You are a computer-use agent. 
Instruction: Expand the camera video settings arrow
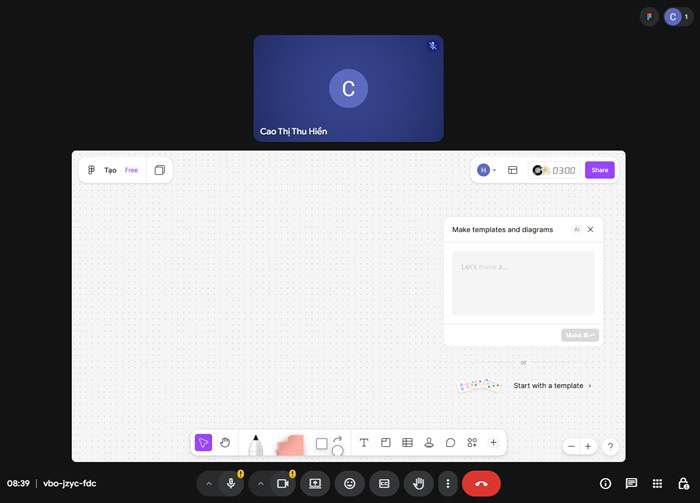261,483
